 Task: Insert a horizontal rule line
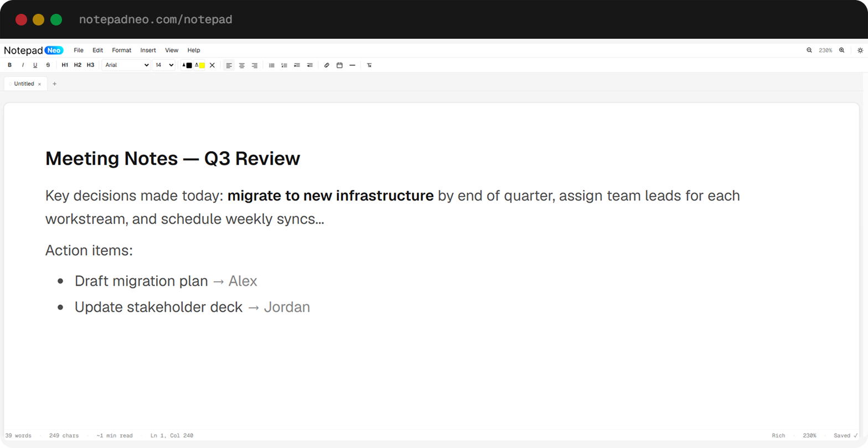(x=352, y=65)
